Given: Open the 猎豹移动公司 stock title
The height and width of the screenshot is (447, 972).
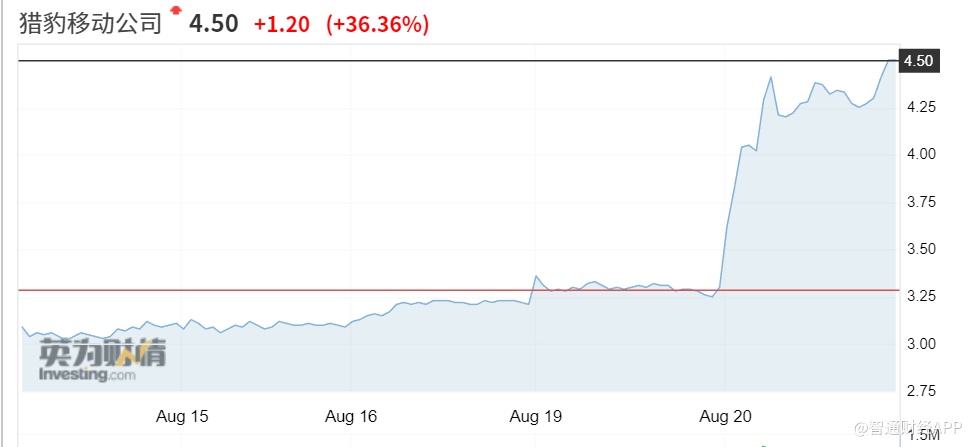Looking at the screenshot, I should pos(91,25).
